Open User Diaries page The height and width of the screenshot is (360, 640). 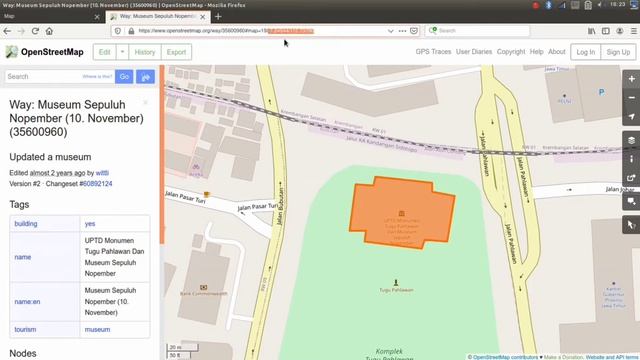pyautogui.click(x=474, y=52)
